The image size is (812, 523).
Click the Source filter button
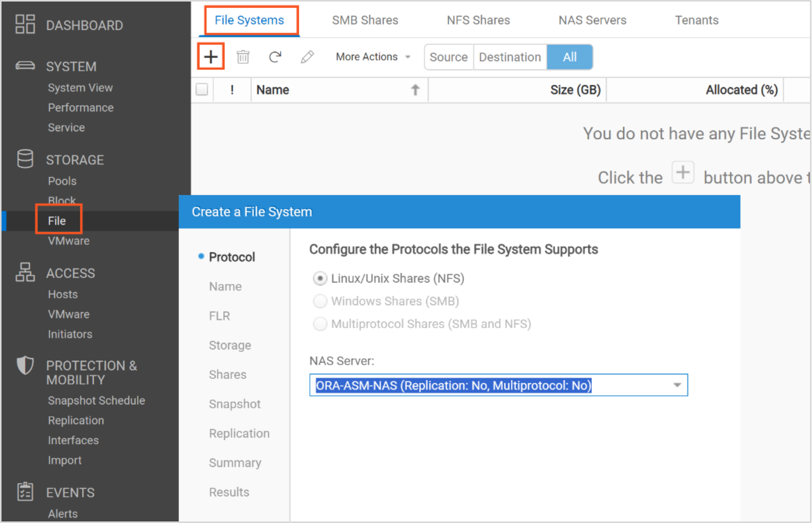(x=449, y=57)
